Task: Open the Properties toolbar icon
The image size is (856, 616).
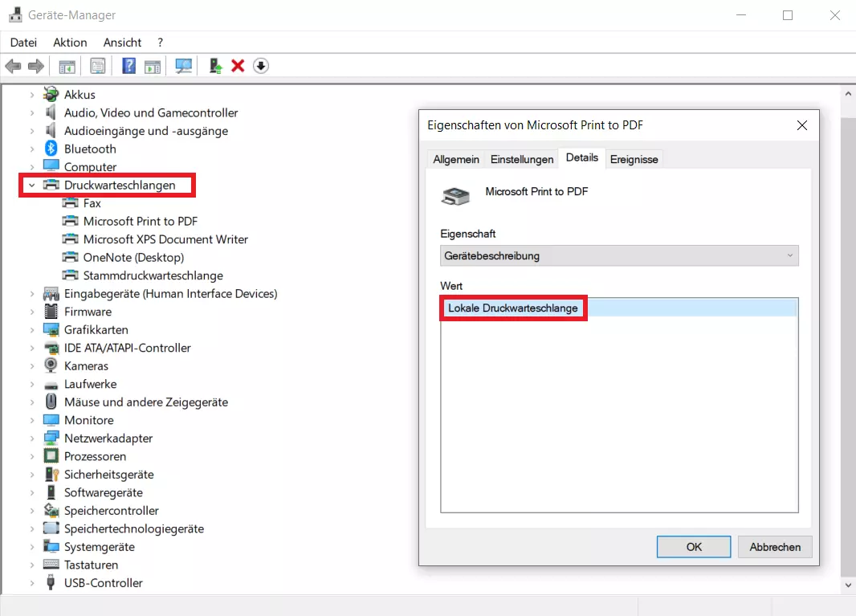Action: tap(98, 66)
